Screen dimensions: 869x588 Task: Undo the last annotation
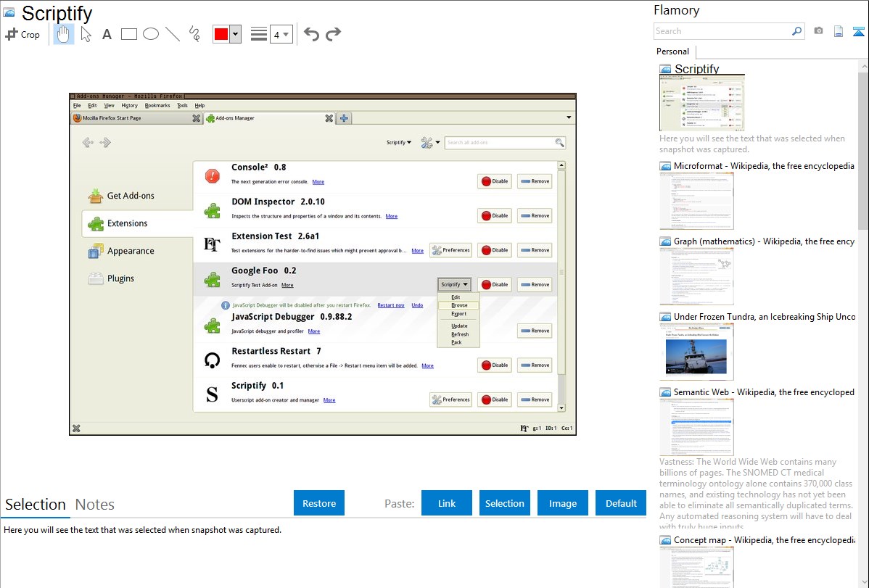click(x=311, y=34)
